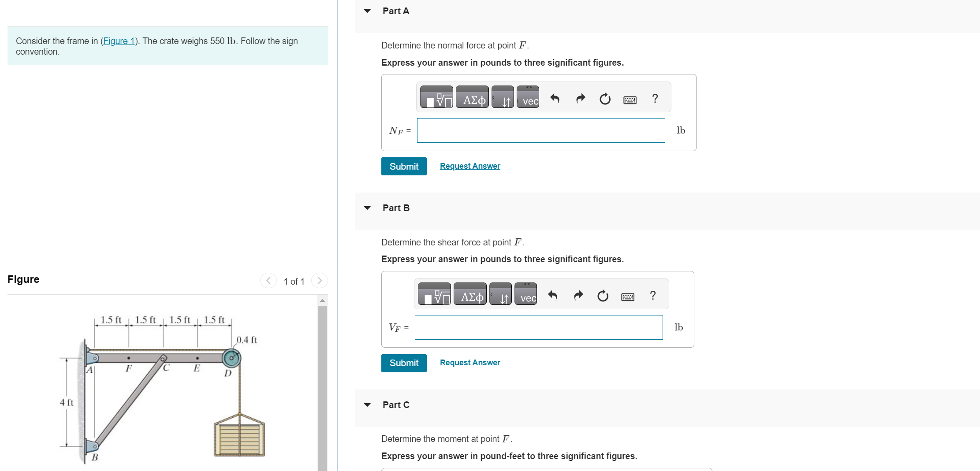The image size is (980, 471).
Task: Open the Figure 1 link
Action: point(119,41)
